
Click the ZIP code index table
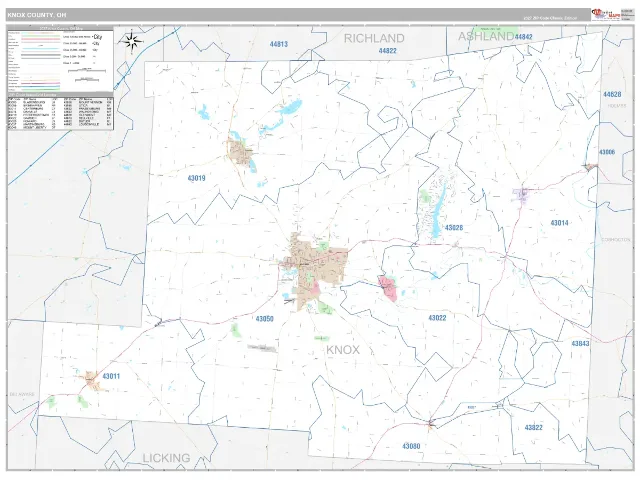[x=60, y=111]
